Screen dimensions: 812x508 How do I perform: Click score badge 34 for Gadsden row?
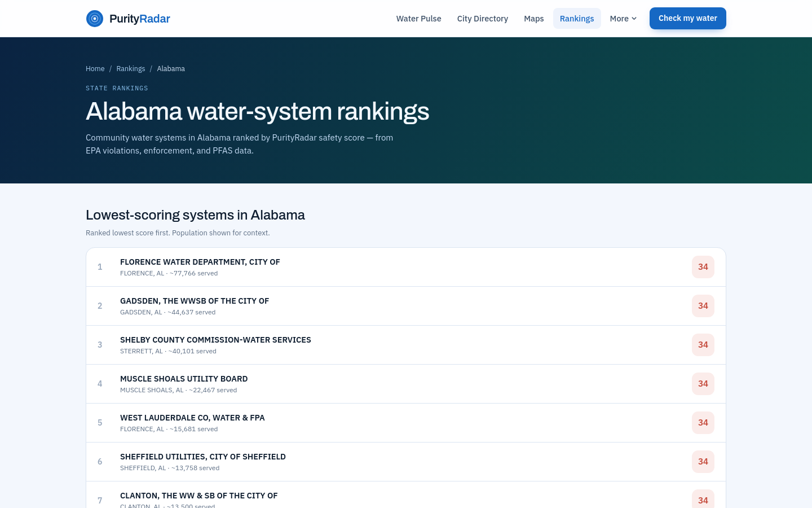(703, 306)
